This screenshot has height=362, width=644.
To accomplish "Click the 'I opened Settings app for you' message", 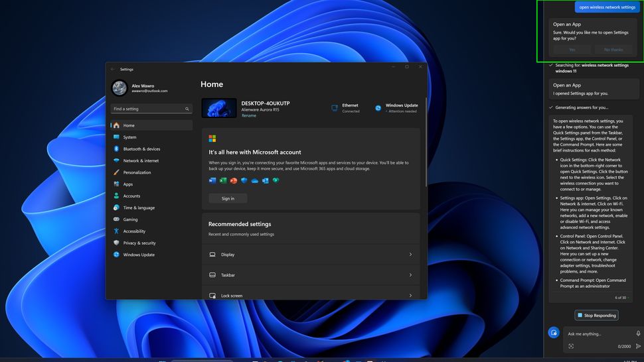I will (x=580, y=93).
